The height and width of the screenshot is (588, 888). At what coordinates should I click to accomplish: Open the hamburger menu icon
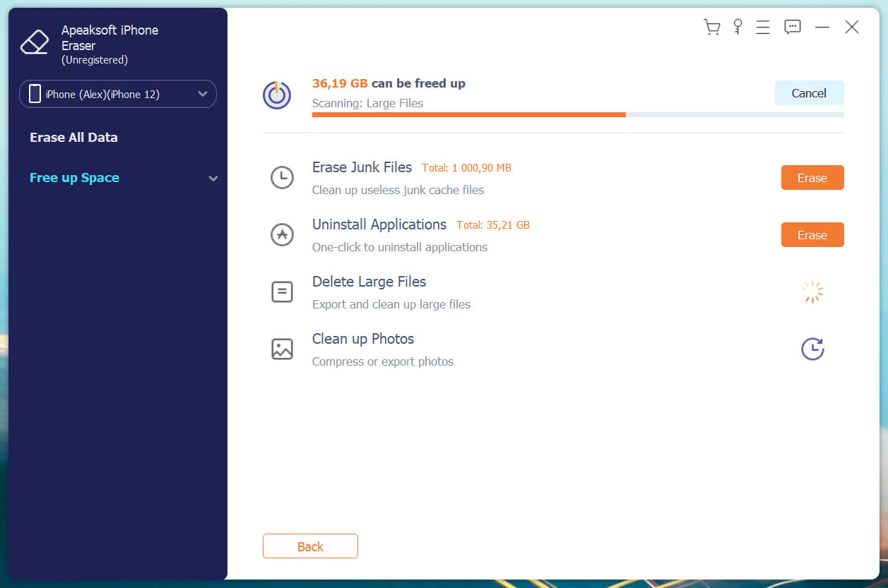pos(763,28)
